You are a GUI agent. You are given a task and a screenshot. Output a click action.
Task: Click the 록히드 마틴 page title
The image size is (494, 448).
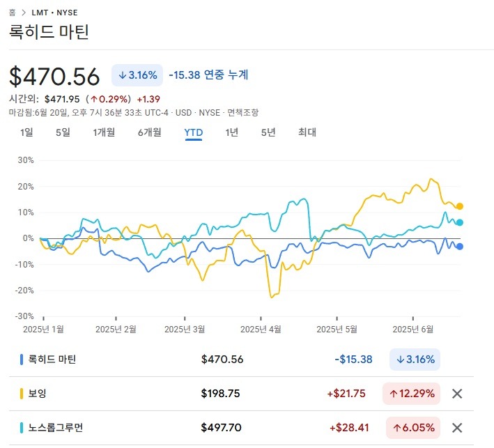[x=49, y=32]
